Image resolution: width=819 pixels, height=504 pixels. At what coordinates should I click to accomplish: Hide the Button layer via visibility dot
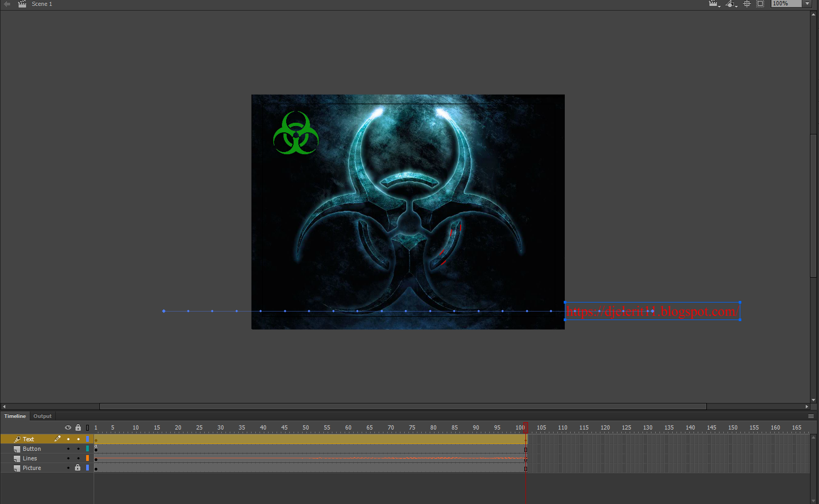pos(68,449)
